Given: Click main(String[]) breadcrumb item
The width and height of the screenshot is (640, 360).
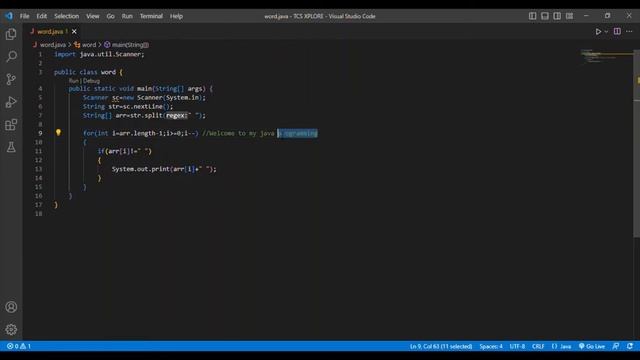Looking at the screenshot, I should tap(130, 45).
